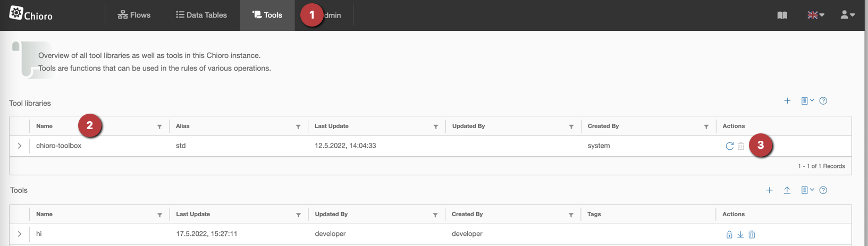Click the trash icon for chioro-toolbox
The width and height of the screenshot is (868, 246).
[740, 146]
